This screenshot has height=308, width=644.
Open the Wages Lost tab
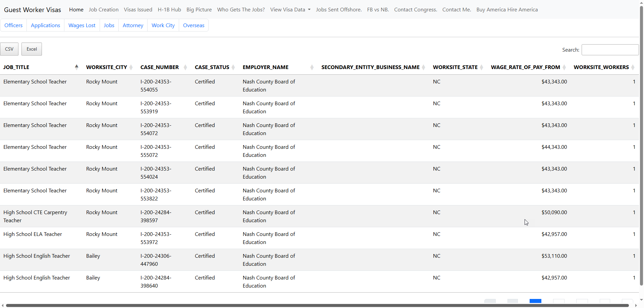82,25
